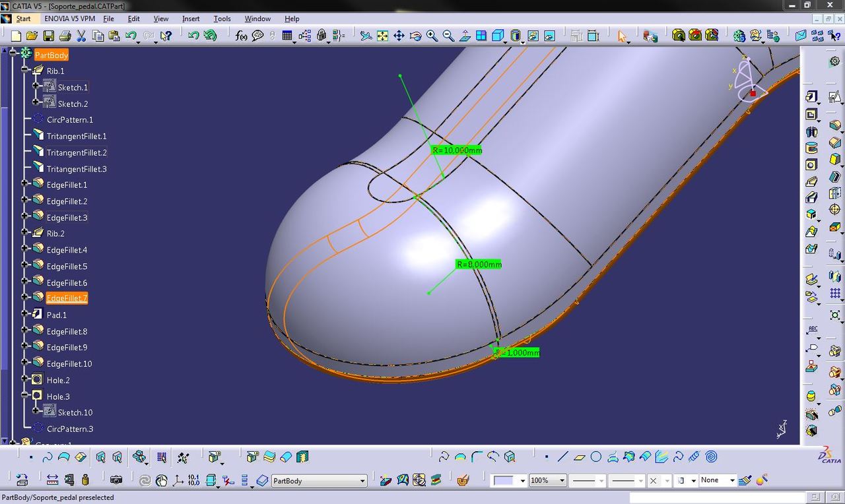845x504 pixels.
Task: Click the Open file folder icon
Action: 32,36
